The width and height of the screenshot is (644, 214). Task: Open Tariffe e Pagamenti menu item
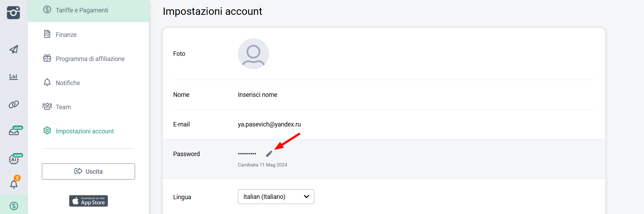tap(82, 10)
